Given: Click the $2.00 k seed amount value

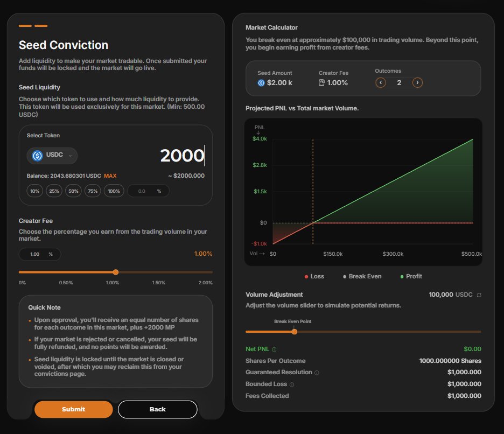Looking at the screenshot, I should [279, 82].
